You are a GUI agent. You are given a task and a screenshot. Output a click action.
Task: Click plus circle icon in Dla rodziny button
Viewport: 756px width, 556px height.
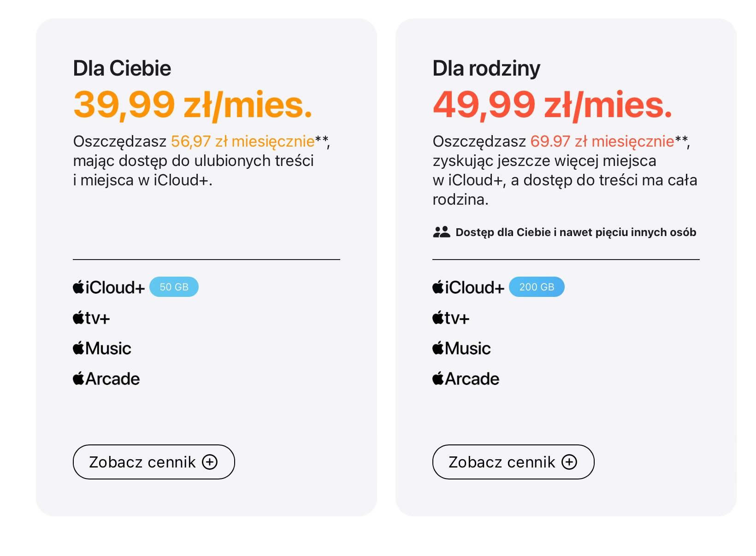(x=569, y=462)
